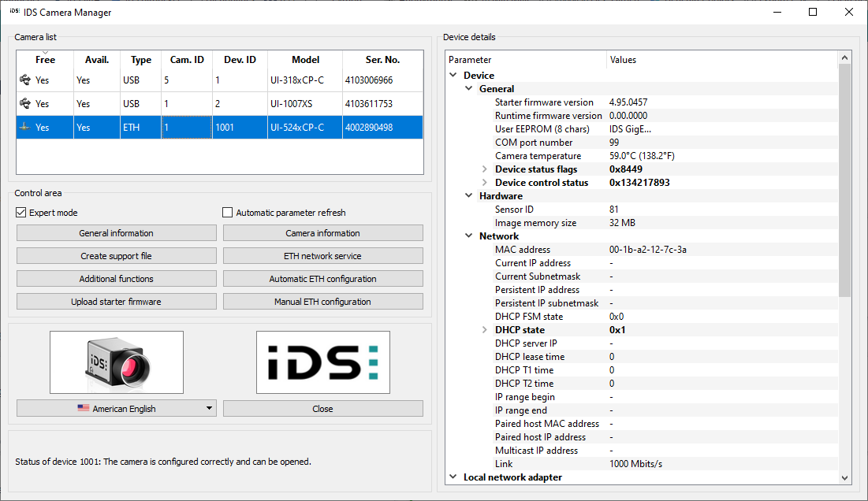
Task: Collapse the Hardware section
Action: 469,196
